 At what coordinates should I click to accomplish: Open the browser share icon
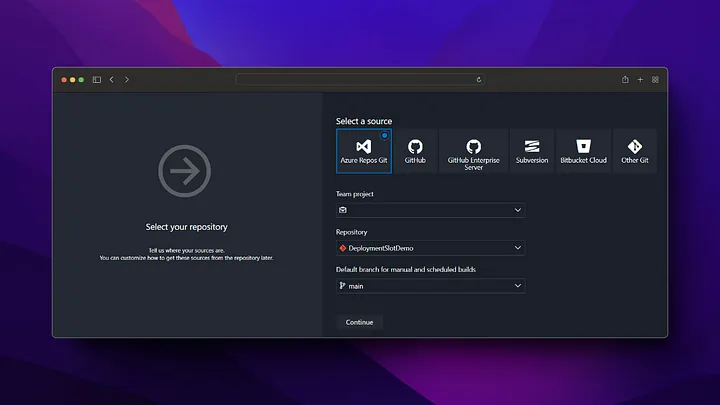click(625, 79)
